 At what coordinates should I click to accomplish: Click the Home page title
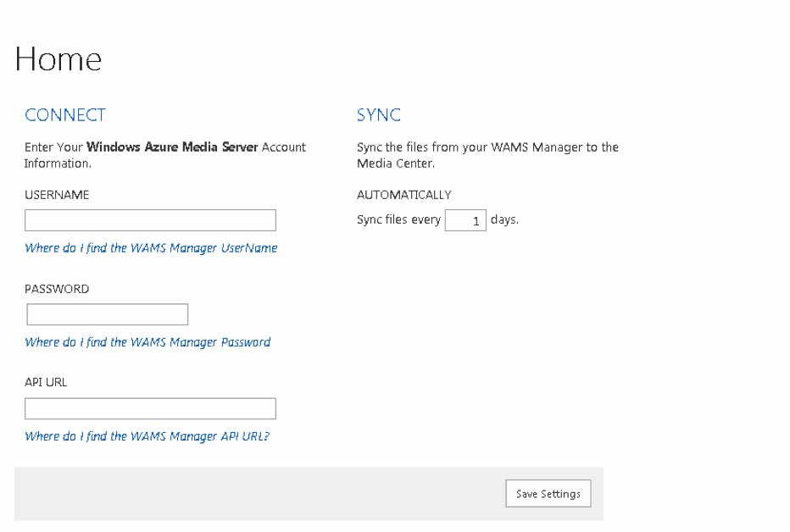[58, 59]
